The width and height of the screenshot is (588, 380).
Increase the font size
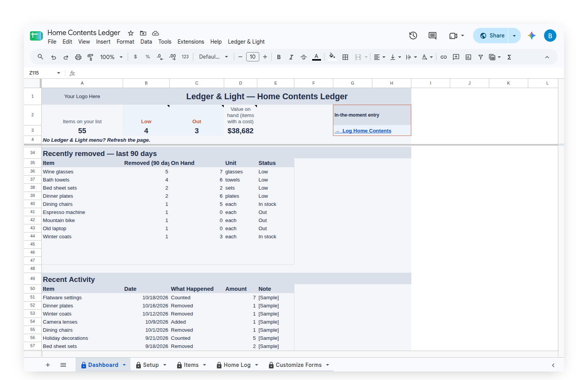[x=265, y=57]
